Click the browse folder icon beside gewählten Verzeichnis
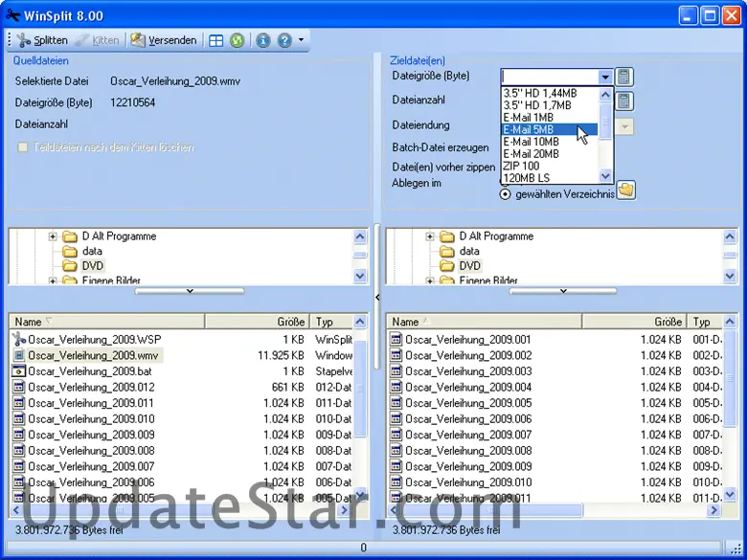This screenshot has height=560, width=747. [626, 190]
